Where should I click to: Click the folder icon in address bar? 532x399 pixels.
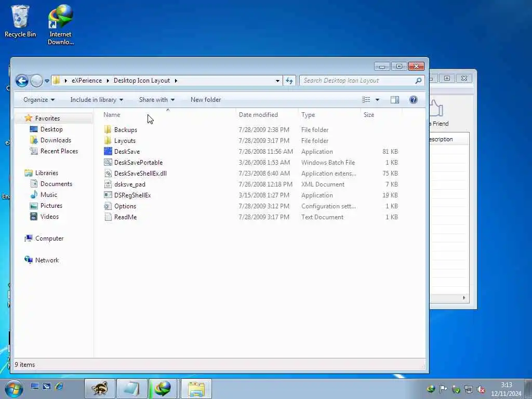(57, 81)
